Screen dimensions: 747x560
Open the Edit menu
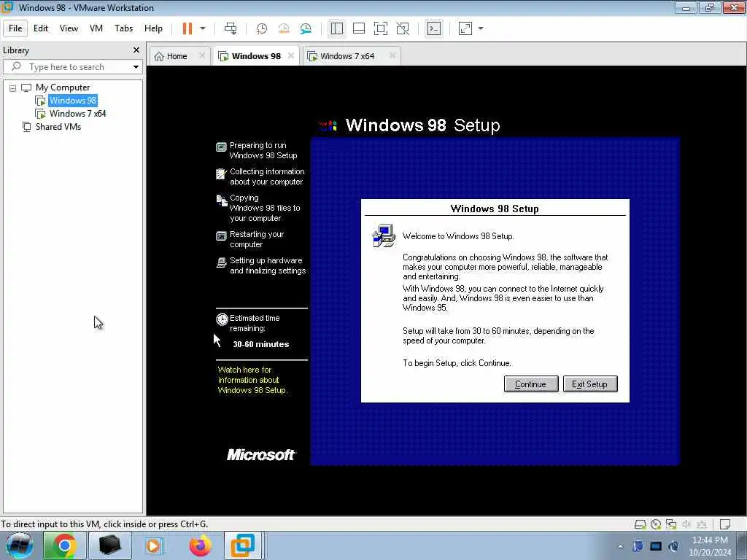coord(41,28)
